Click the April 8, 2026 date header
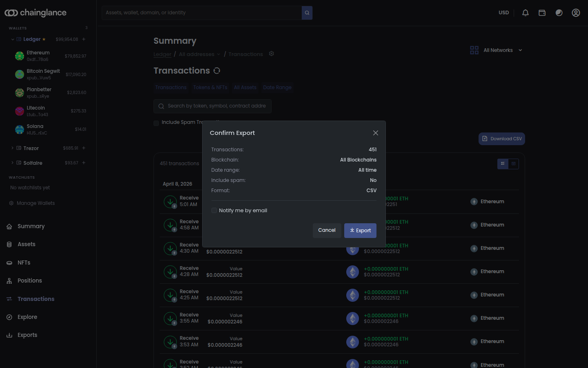588x368 pixels. click(177, 184)
